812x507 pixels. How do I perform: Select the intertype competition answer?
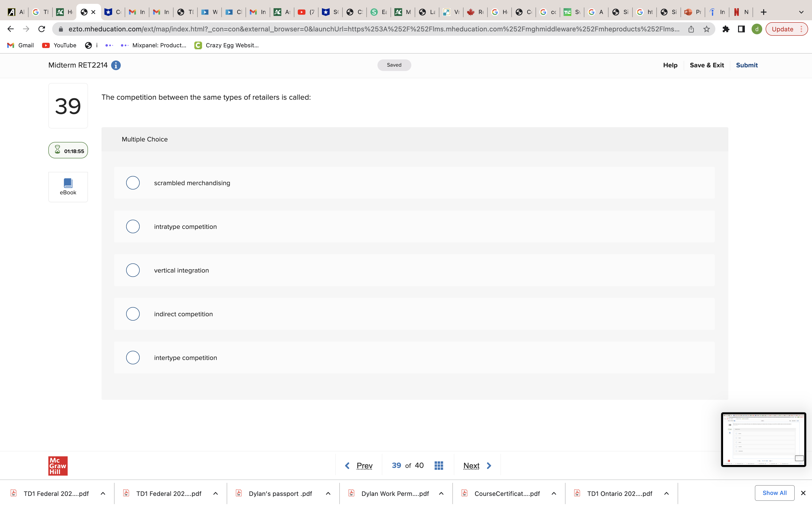[133, 358]
